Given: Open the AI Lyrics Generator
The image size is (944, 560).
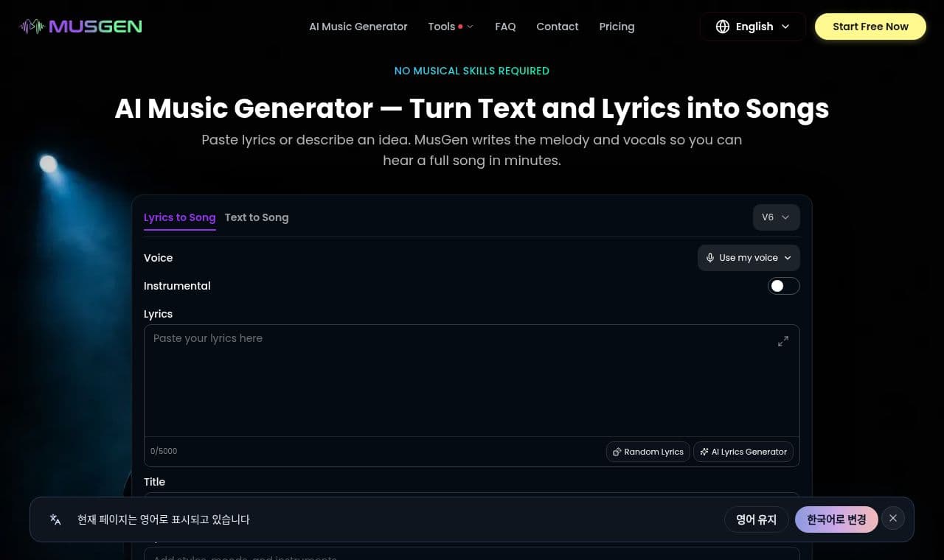Looking at the screenshot, I should tap(743, 452).
